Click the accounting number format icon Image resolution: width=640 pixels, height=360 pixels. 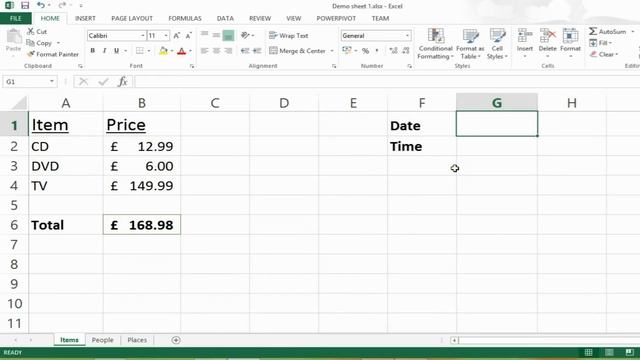tap(347, 50)
